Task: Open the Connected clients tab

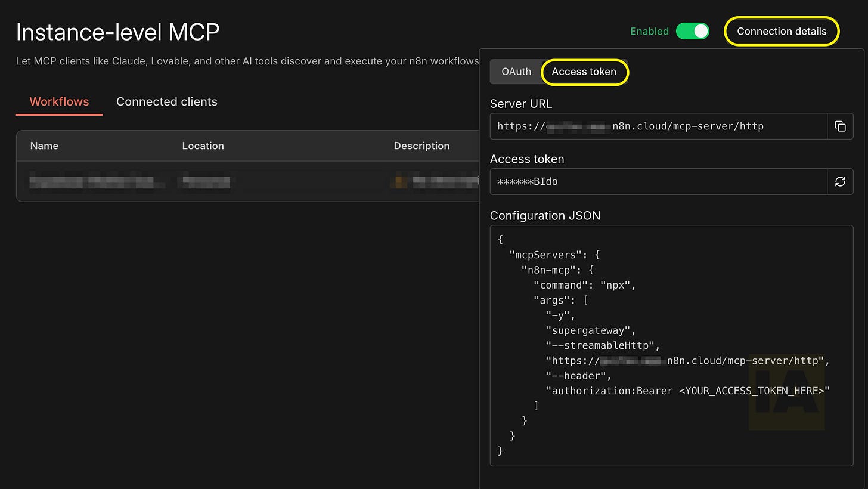Action: 167,101
